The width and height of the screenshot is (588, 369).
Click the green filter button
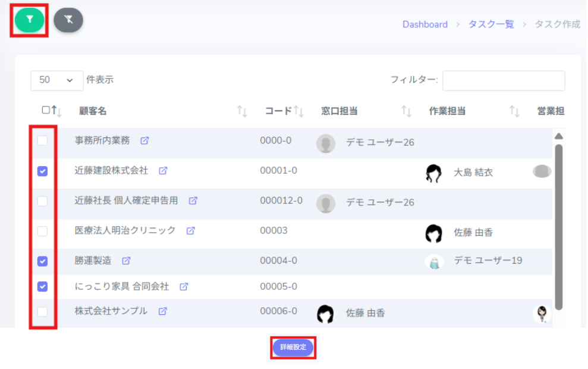pos(30,20)
